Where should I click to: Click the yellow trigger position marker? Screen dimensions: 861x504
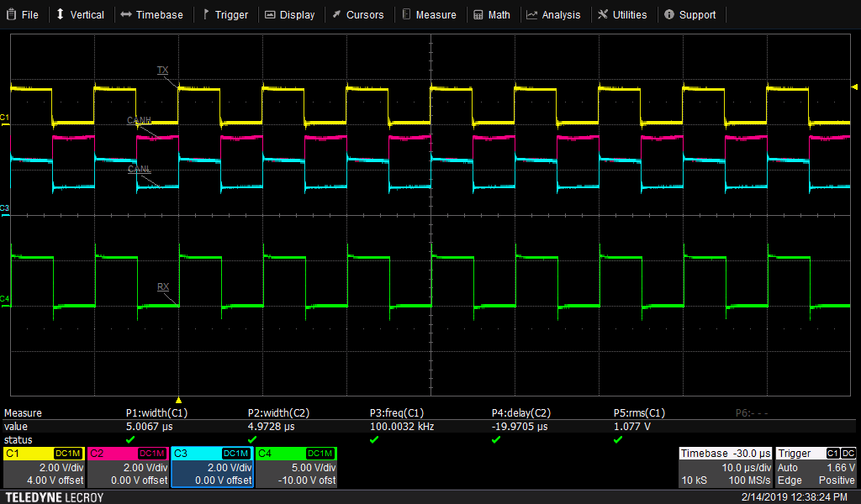click(x=178, y=401)
